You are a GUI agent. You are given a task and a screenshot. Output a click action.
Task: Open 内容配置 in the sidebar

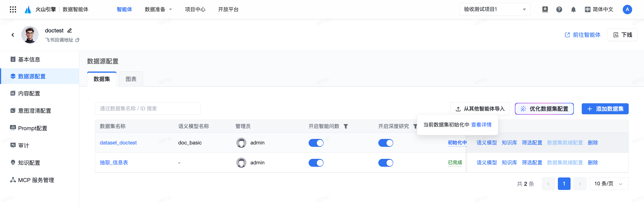29,93
